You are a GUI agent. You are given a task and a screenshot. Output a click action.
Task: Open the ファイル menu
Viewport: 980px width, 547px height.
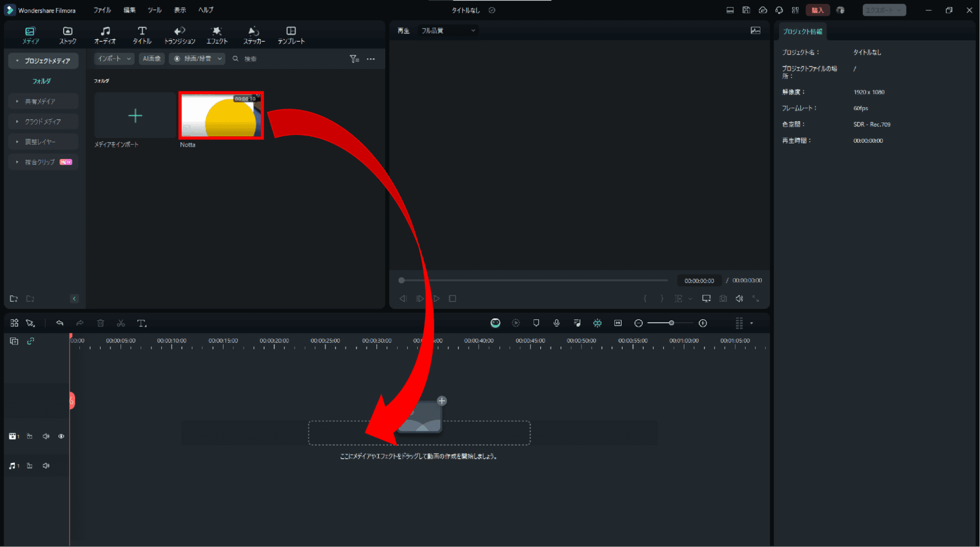point(102,10)
